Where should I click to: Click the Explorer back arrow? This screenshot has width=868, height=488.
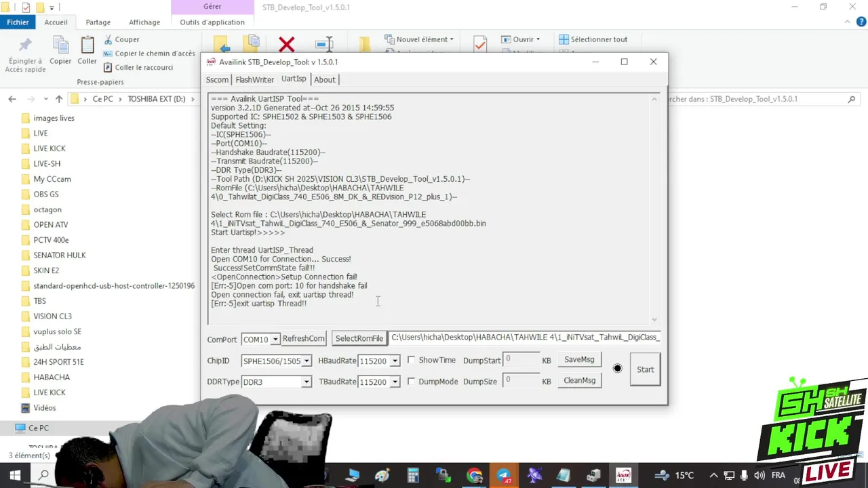[x=12, y=99]
